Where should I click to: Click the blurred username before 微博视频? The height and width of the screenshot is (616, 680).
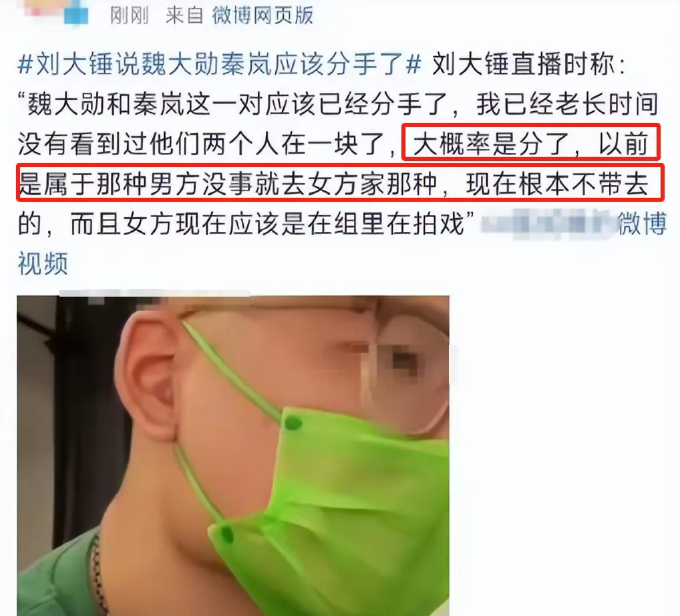pyautogui.click(x=548, y=224)
